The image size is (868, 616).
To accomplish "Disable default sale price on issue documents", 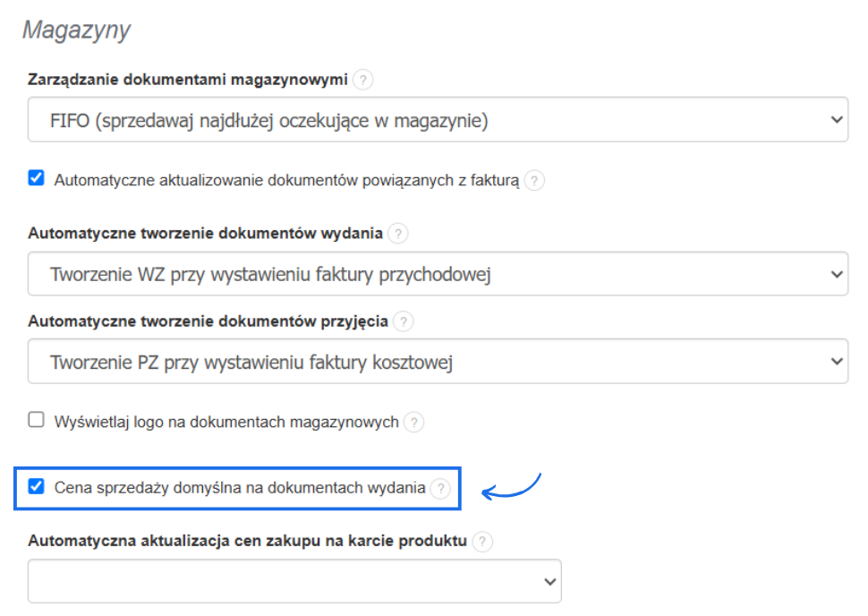I will (x=37, y=488).
